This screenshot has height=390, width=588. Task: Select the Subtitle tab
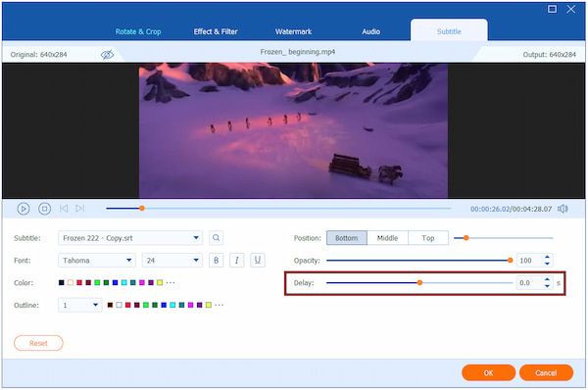(449, 31)
